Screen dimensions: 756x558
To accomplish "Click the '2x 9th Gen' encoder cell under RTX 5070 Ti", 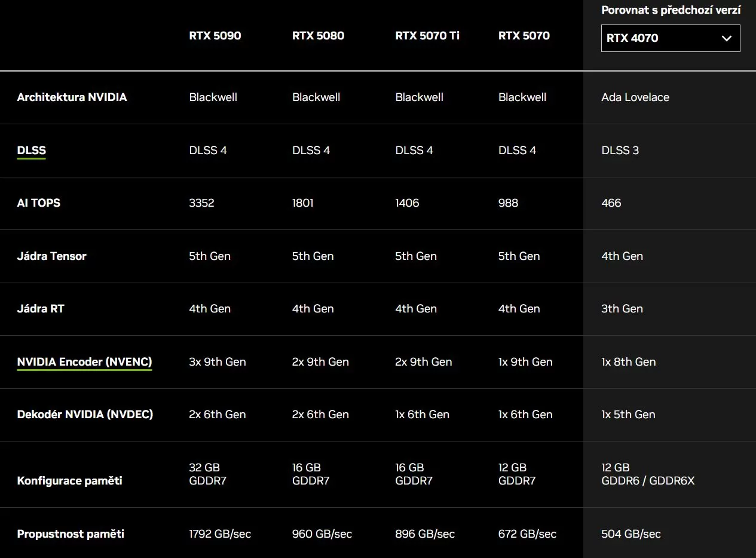I will tap(424, 362).
